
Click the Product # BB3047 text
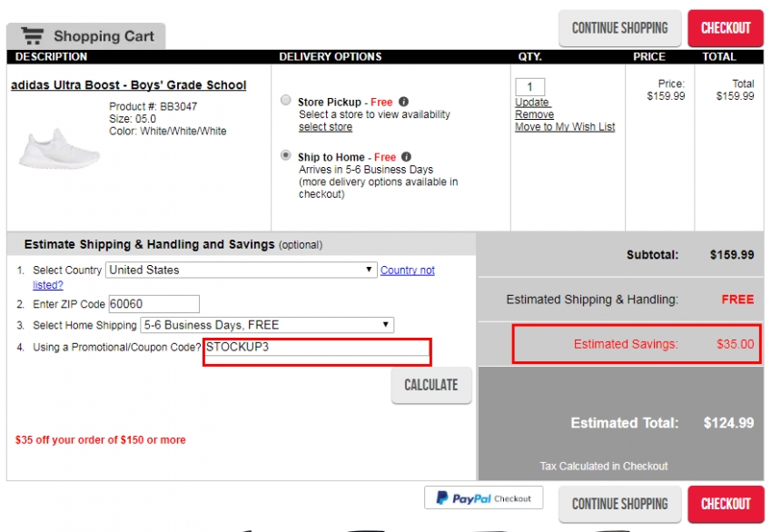[x=153, y=106]
